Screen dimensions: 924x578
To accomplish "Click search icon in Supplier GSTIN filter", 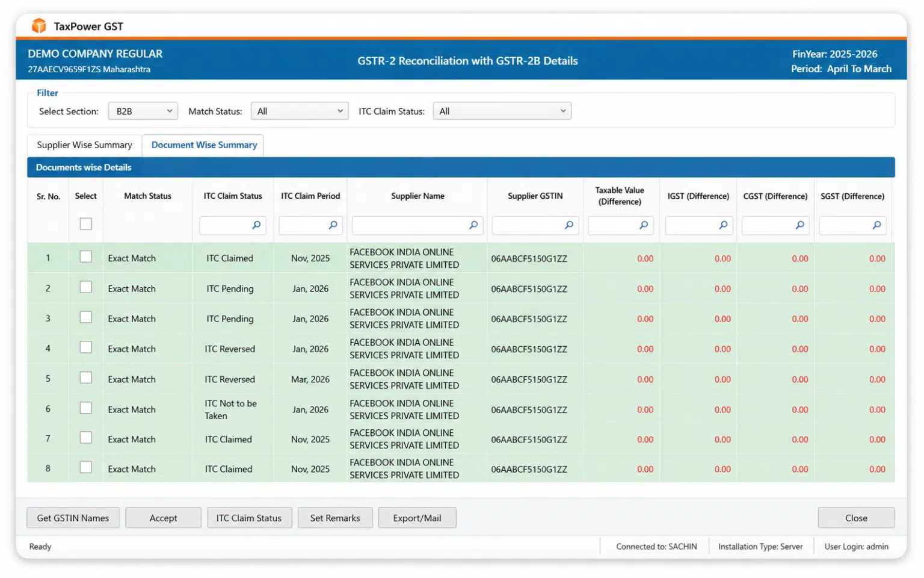I will [x=569, y=225].
